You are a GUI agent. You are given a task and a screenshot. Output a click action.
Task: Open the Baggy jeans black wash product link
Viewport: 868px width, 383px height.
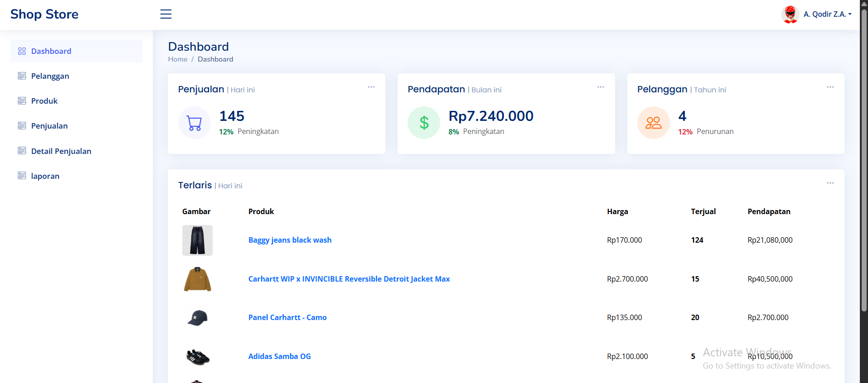[x=289, y=240]
